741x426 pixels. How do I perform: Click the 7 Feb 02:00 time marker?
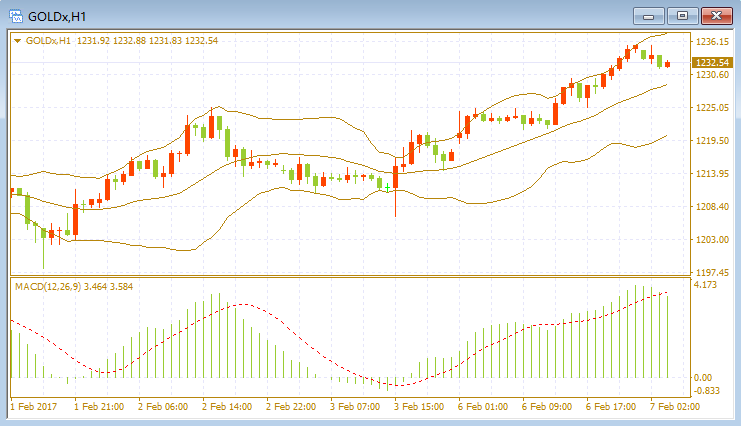(675, 407)
